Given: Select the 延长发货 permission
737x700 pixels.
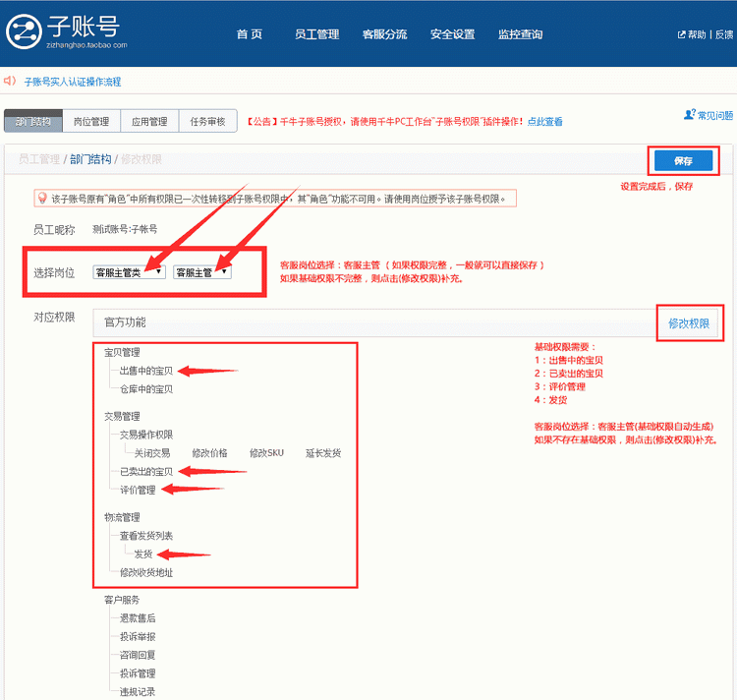Looking at the screenshot, I should [323, 452].
